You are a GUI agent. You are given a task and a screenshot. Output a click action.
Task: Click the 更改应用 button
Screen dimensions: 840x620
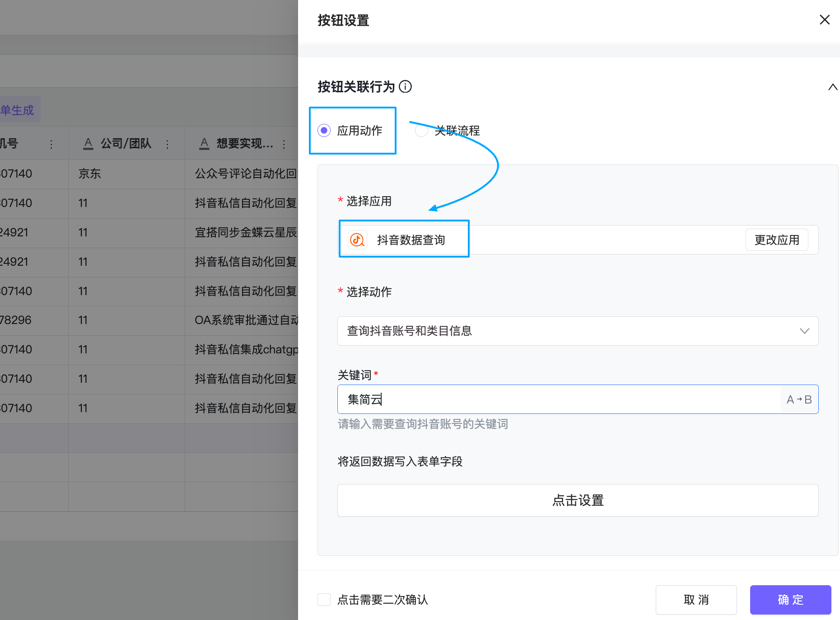777,240
